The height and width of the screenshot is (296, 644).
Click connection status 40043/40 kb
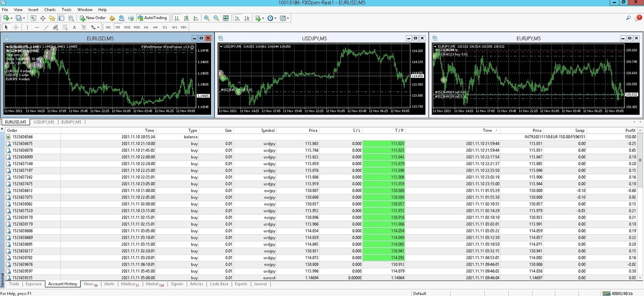618,293
